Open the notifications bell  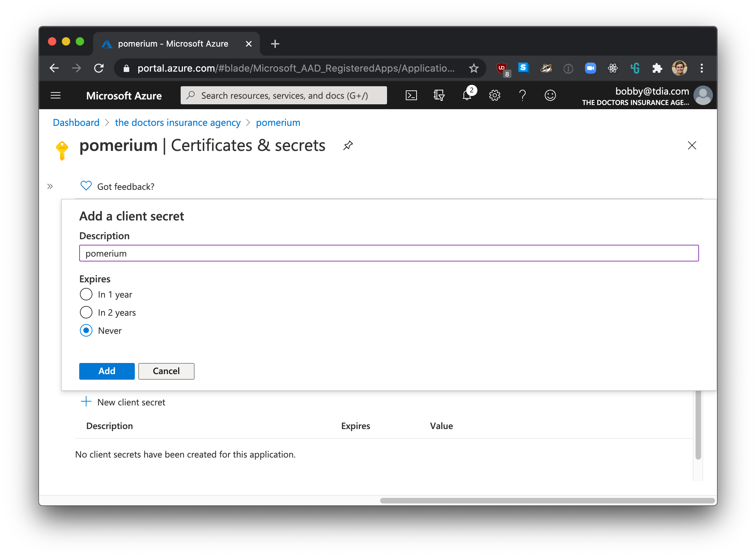(468, 95)
